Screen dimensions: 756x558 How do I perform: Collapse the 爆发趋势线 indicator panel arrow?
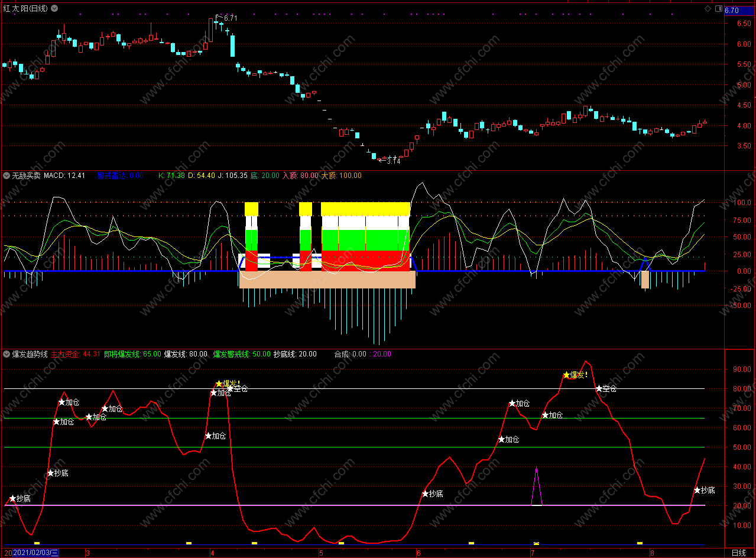coord(7,355)
